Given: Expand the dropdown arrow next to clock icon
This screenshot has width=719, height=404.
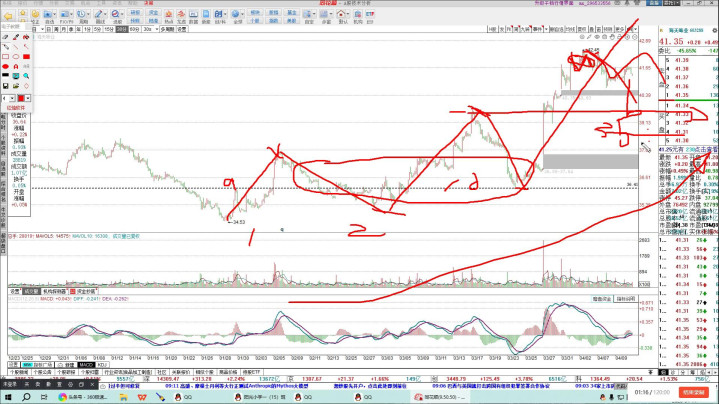Looking at the screenshot, I should (88, 14).
